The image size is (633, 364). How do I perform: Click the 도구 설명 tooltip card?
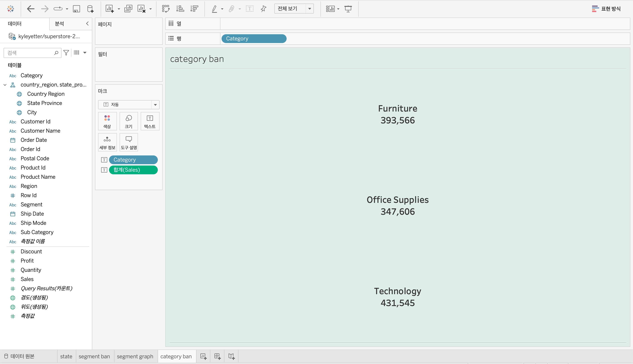tap(129, 142)
